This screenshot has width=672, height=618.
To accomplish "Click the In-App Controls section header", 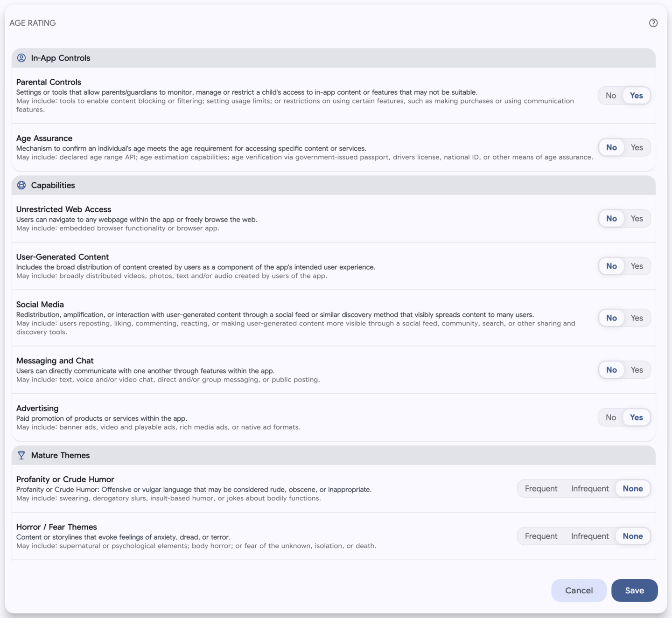I will click(334, 58).
